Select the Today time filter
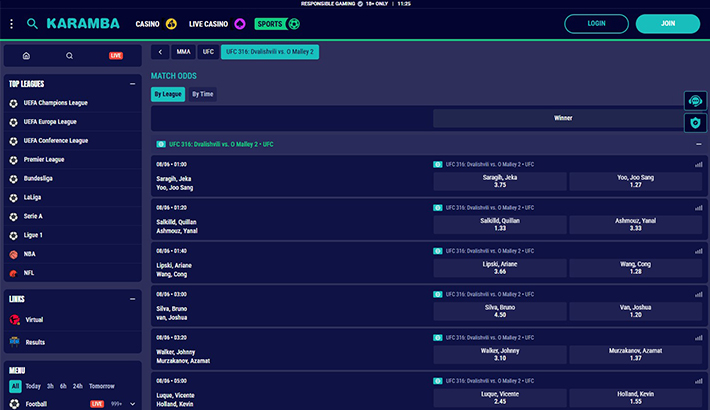This screenshot has height=410, width=710. (x=33, y=386)
